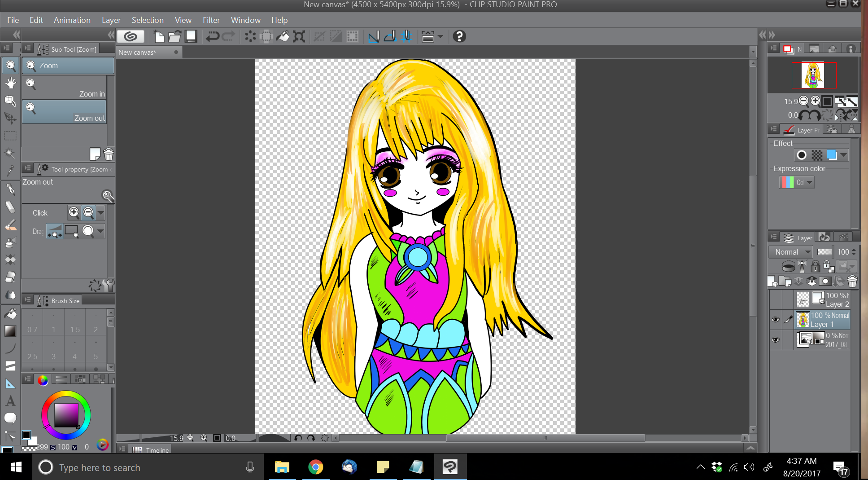Open the Brush Size panel menu
The image size is (868, 480).
pos(28,300)
